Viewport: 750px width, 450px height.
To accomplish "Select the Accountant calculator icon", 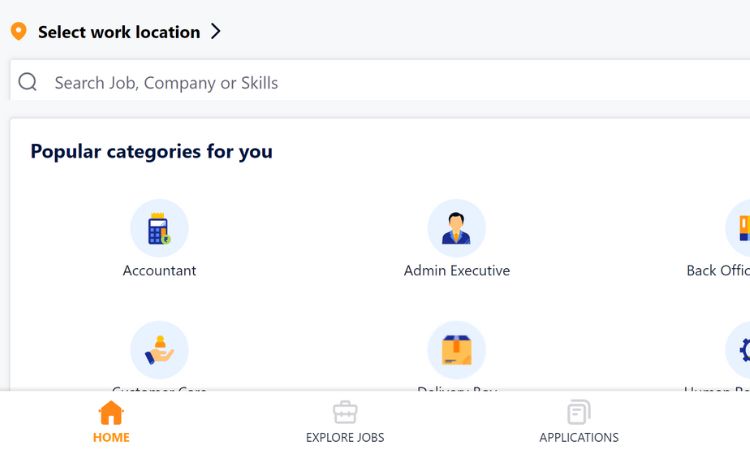I will click(x=159, y=228).
